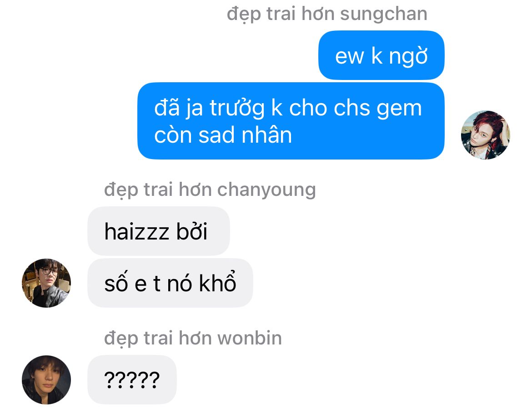Click the word "haizzz" in the gray bubble
532x419 pixels.
137,231
